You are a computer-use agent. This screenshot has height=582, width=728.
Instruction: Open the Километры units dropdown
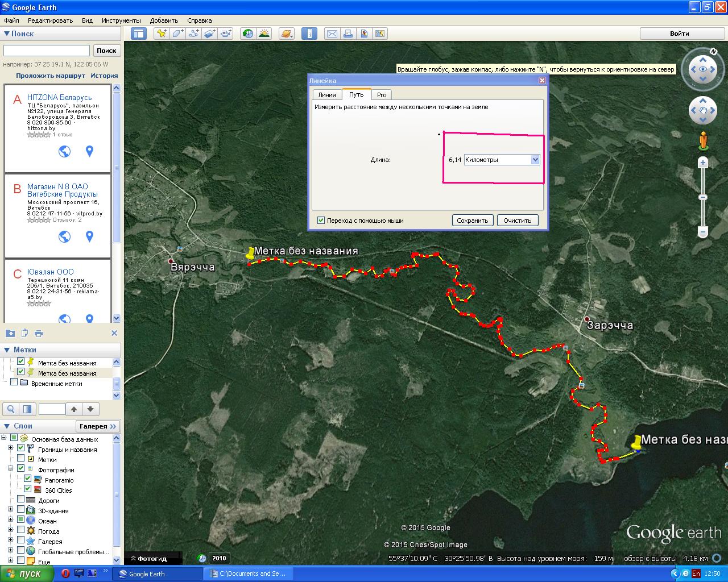click(535, 160)
